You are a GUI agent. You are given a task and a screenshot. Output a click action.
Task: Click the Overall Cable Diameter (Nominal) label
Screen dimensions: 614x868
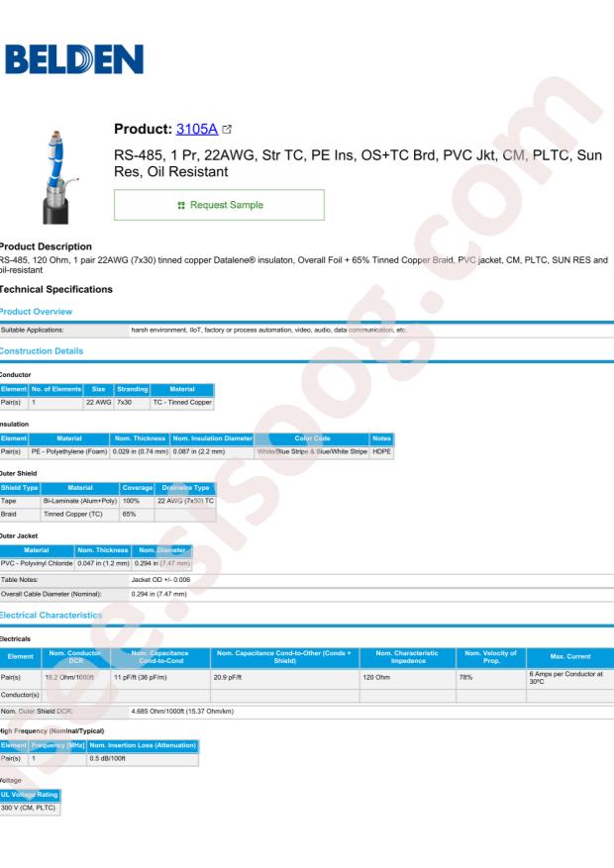(51, 594)
